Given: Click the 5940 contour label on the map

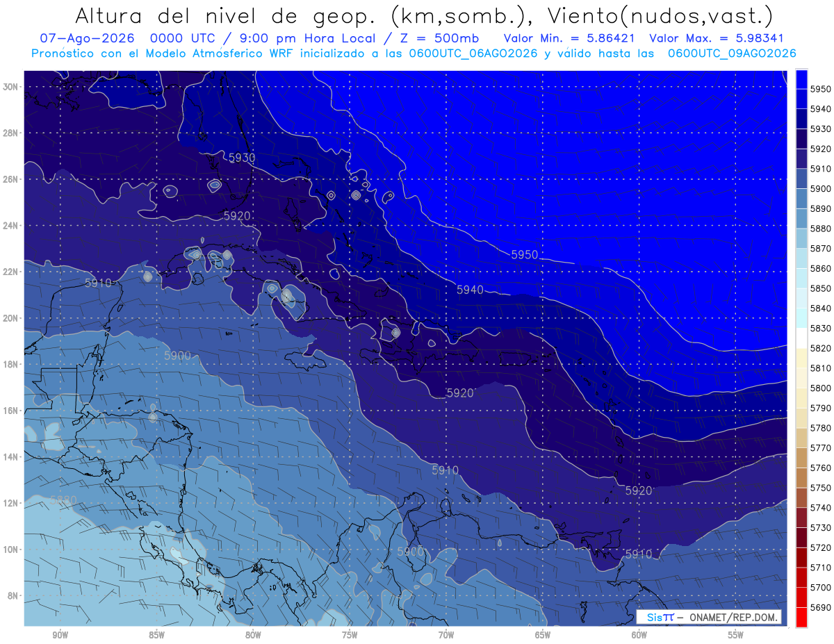Looking at the screenshot, I should click(x=471, y=290).
